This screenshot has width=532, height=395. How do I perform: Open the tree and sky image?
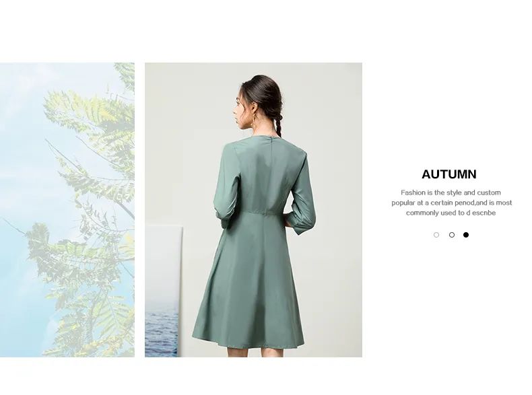[x=67, y=209]
